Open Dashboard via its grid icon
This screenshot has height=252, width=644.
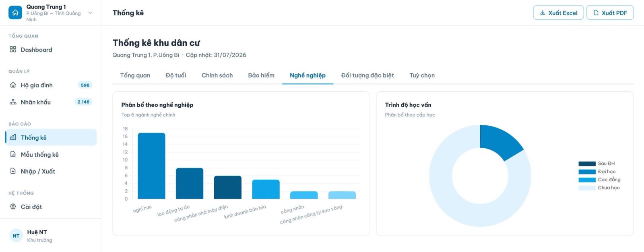[x=13, y=49]
